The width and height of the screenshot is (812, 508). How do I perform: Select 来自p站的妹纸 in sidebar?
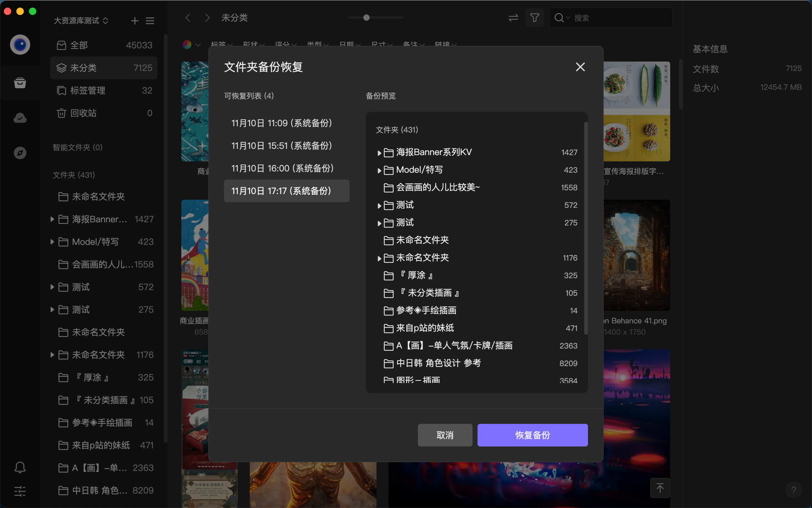point(104,445)
